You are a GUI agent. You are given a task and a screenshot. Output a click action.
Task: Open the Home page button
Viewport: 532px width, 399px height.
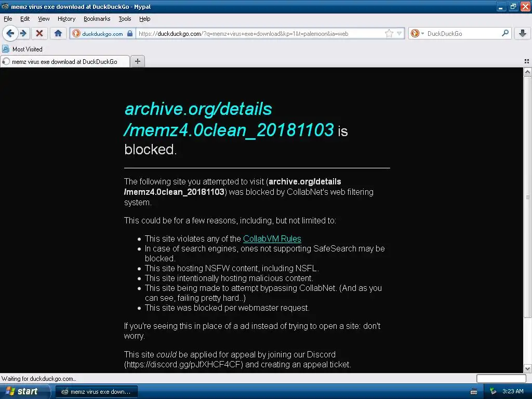click(58, 33)
